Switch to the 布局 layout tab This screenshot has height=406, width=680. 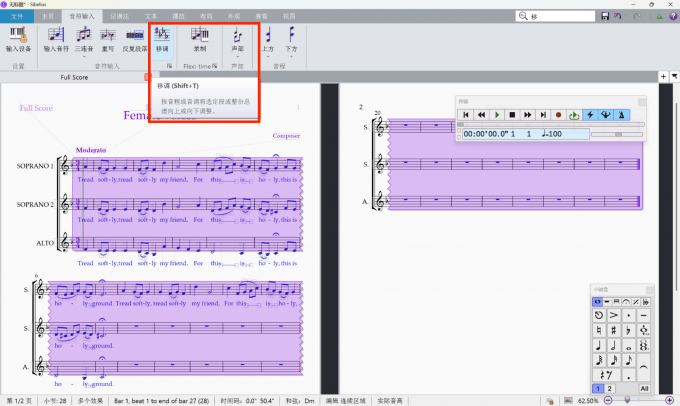tap(206, 16)
